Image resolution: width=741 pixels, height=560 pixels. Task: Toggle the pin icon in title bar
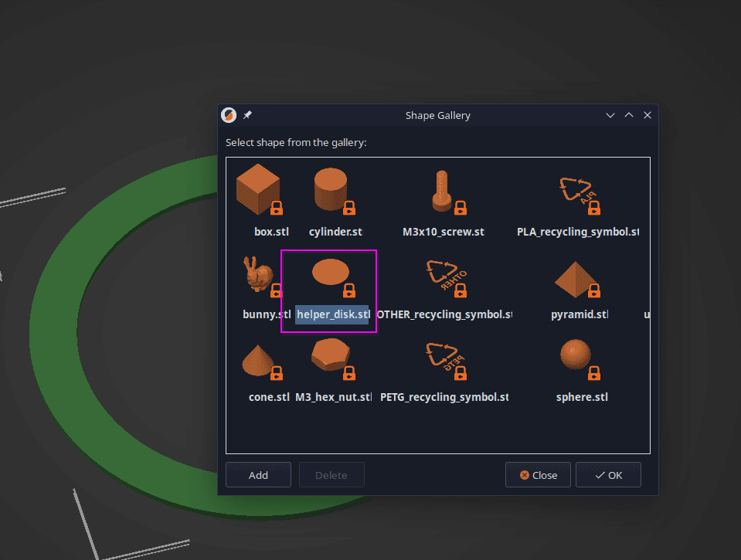pos(247,115)
